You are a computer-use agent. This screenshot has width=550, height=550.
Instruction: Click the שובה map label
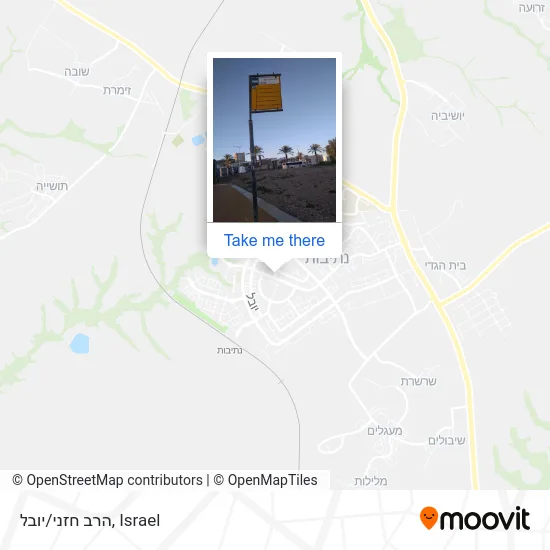pos(77,72)
